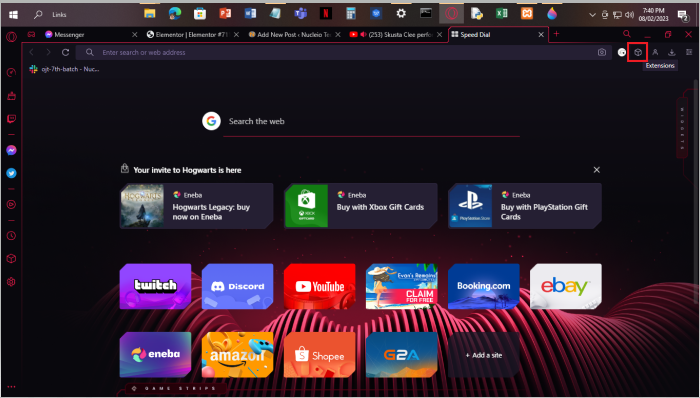700x398 pixels.
Task: Expand the hidden system tray icons chevron
Action: 592,15
